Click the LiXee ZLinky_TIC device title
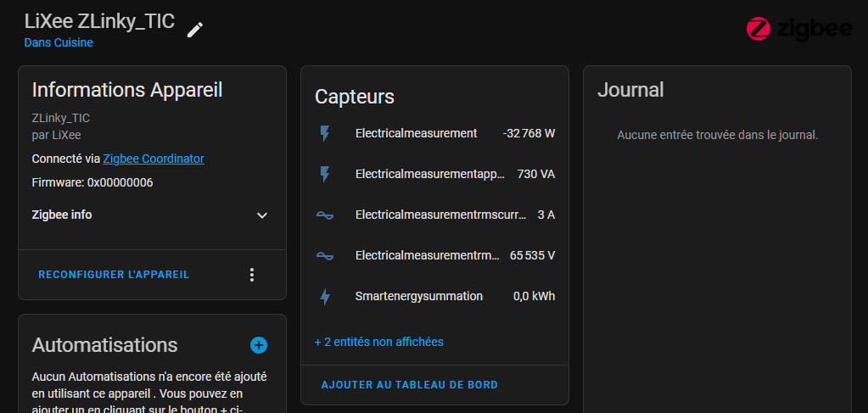Image resolution: width=868 pixels, height=413 pixels. tap(99, 21)
